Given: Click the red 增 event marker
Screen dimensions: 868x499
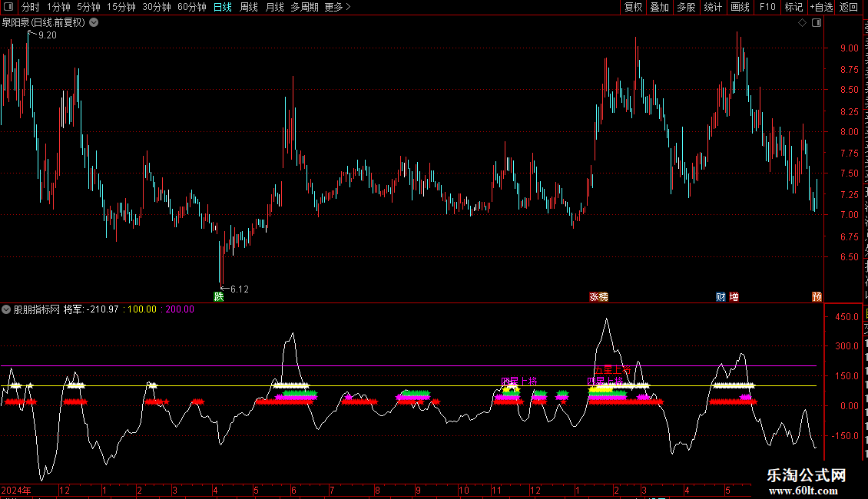Looking at the screenshot, I should coord(734,296).
